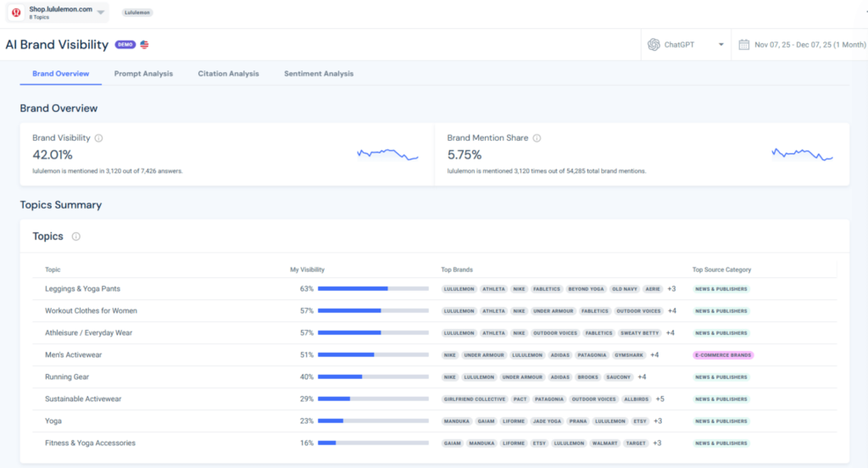Click the info icon beside Brand Mention Share

(537, 138)
